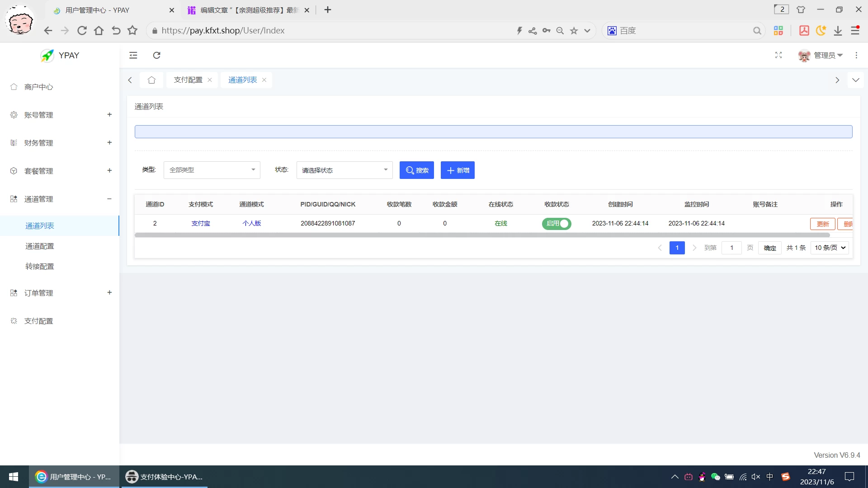This screenshot has width=868, height=488.
Task: Open the Windows Start menu
Action: pyautogui.click(x=14, y=477)
